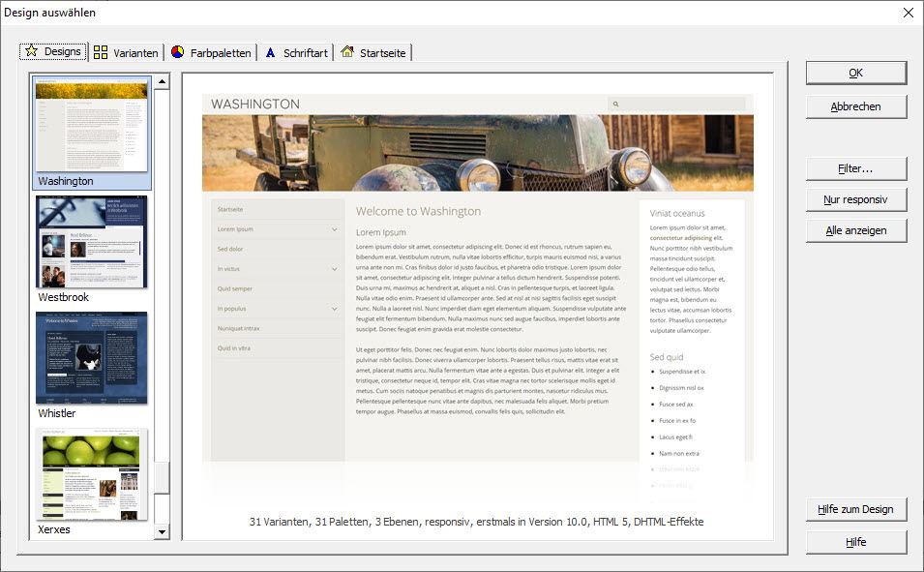Pick the Xerxes design thumbnail
This screenshot has width=924, height=572.
91,474
